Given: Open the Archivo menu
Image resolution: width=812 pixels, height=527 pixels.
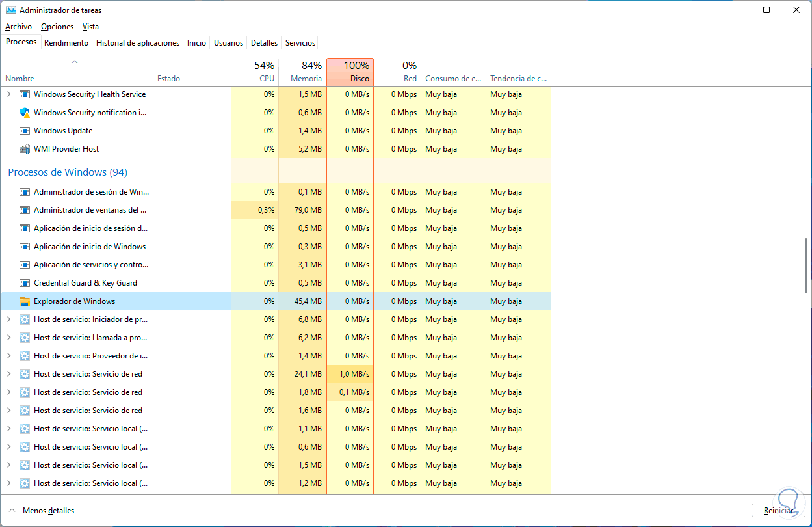Looking at the screenshot, I should pyautogui.click(x=18, y=27).
